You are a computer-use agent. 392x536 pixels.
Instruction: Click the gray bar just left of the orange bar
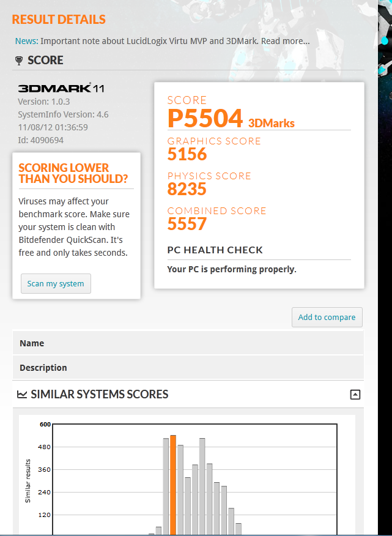pos(166,485)
